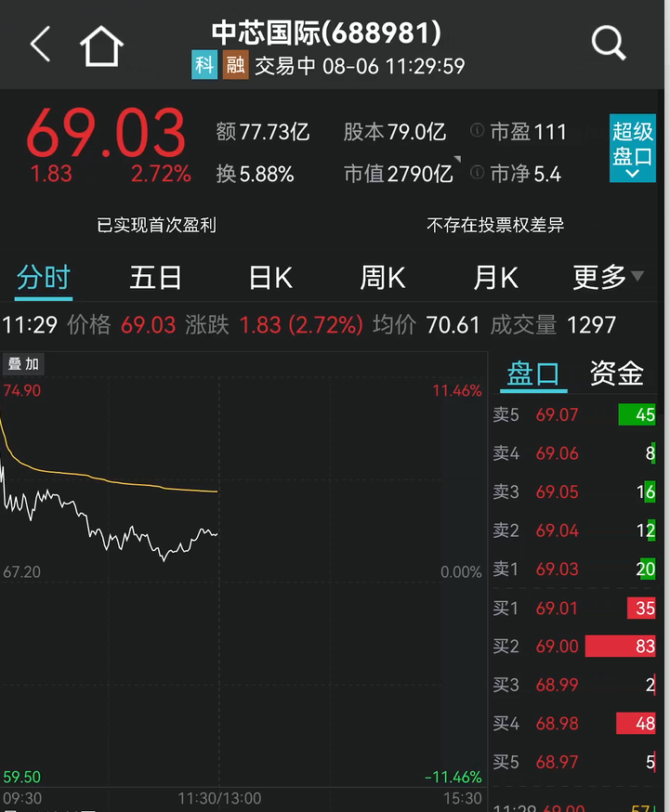Image resolution: width=670 pixels, height=812 pixels.
Task: Tap the 卖1 69.03 order row
Action: pyautogui.click(x=574, y=570)
